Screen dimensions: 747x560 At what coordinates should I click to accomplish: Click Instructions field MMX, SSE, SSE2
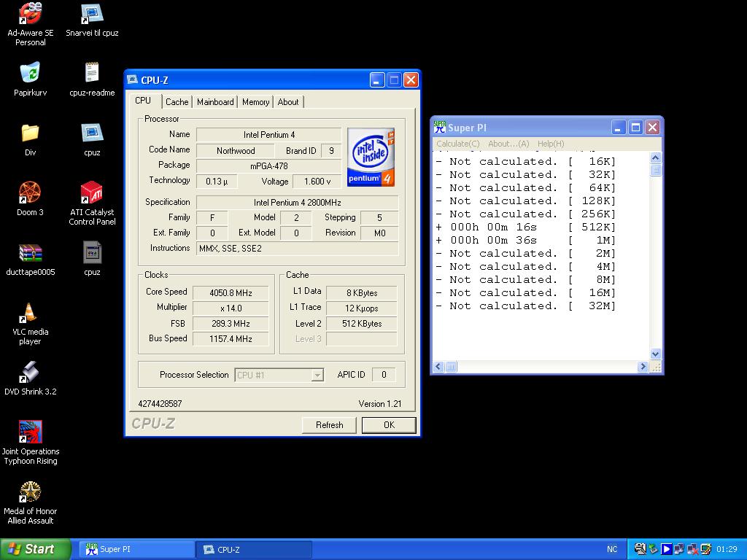click(298, 248)
